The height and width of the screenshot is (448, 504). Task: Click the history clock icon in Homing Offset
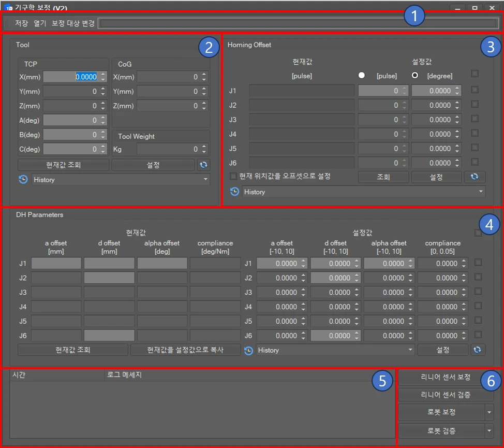tap(235, 192)
